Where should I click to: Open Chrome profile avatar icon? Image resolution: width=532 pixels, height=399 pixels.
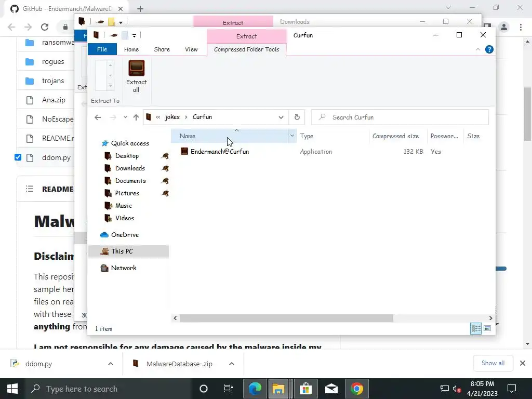[x=504, y=27]
